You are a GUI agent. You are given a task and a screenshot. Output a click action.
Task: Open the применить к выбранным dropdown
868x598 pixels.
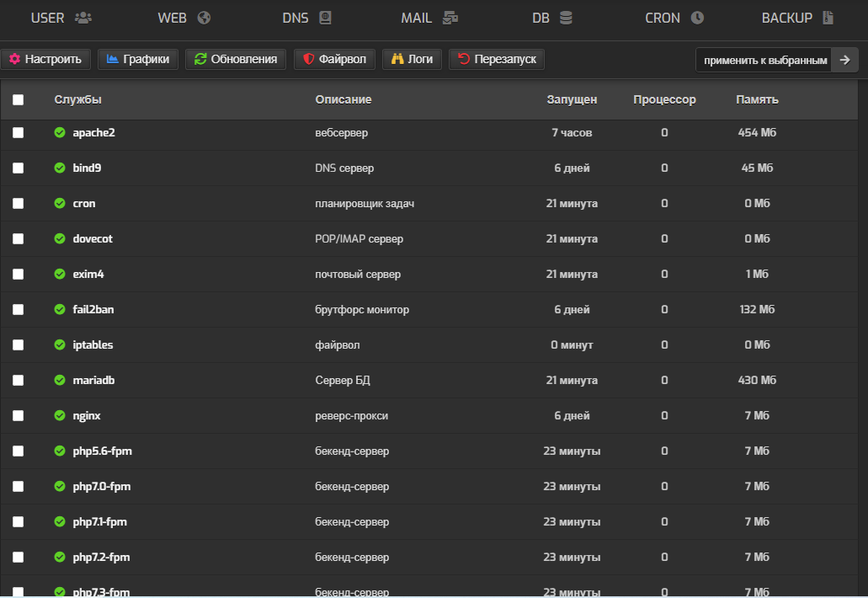pyautogui.click(x=764, y=60)
